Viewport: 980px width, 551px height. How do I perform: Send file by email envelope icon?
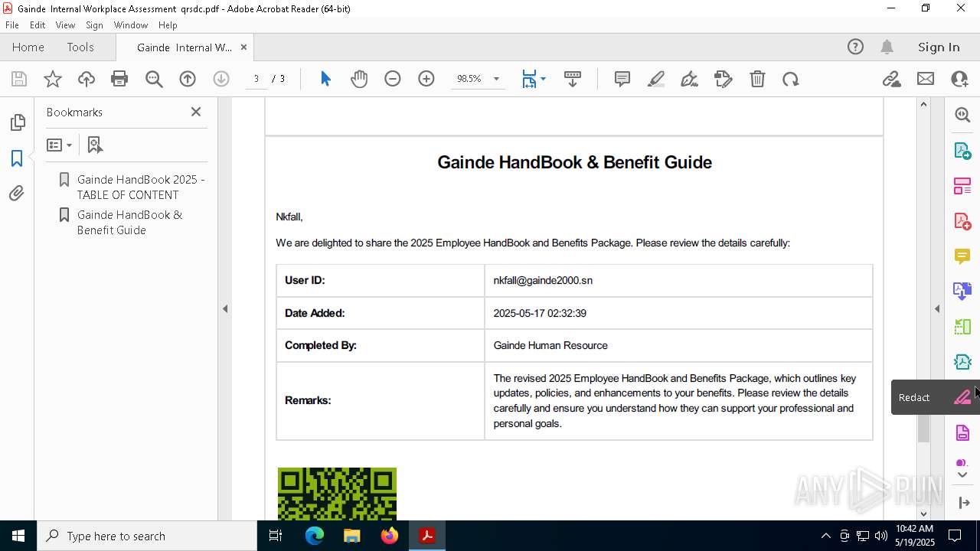[x=926, y=79]
